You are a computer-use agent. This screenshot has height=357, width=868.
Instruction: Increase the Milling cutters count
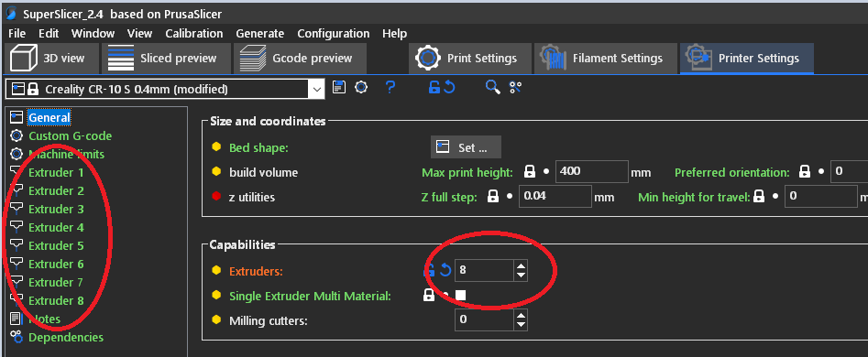521,316
